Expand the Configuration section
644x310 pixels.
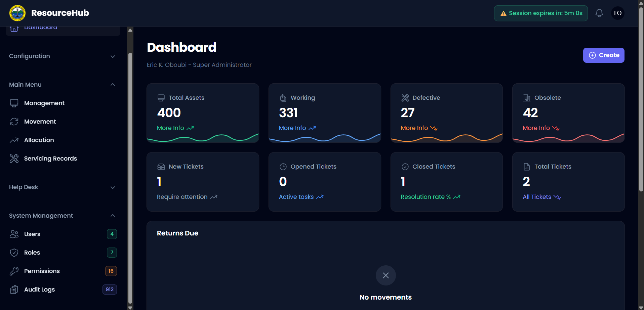point(113,56)
